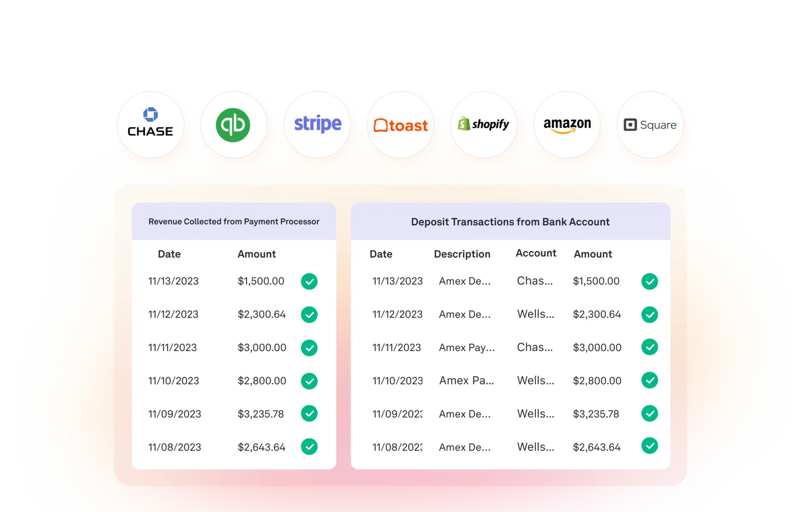
Task: Click deposit amount $2,643.64
Action: coord(596,447)
